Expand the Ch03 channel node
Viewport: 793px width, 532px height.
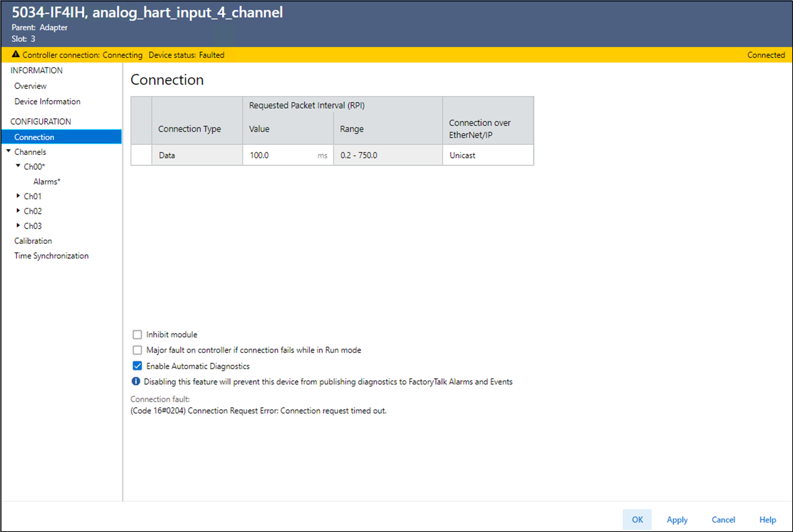coord(18,225)
